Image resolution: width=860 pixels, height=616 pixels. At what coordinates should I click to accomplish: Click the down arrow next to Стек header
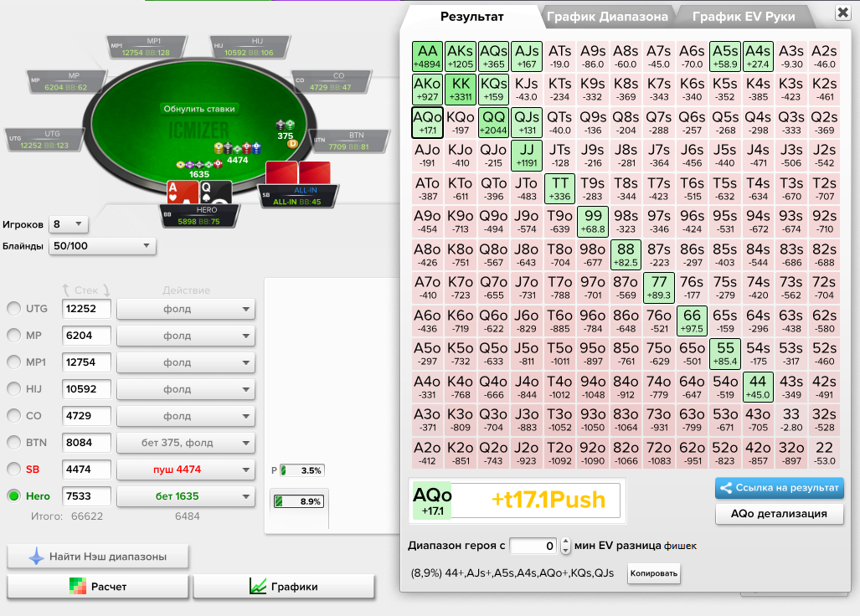pos(106,290)
